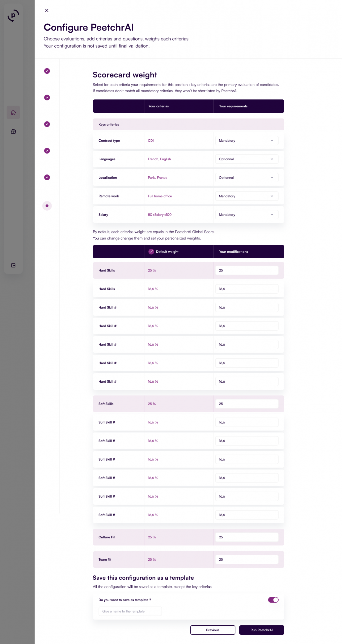Screen dimensions: 342x644
Task: Go to the third completed step checkmark
Action: [x=47, y=124]
